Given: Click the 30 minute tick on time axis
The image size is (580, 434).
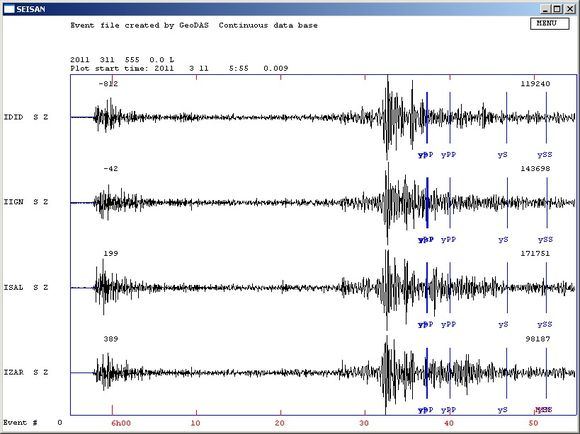Looking at the screenshot, I should (364, 423).
